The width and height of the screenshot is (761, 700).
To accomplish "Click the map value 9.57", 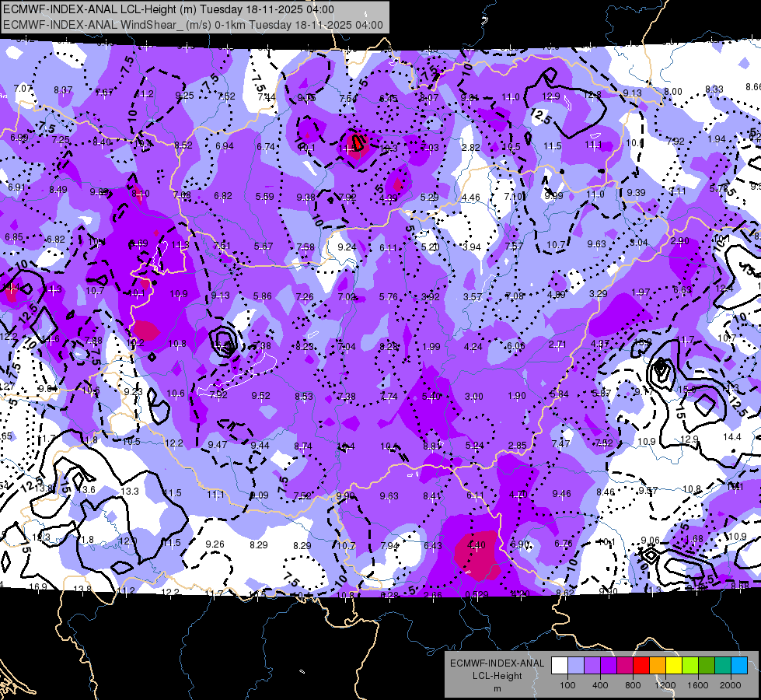I will click(x=648, y=491).
